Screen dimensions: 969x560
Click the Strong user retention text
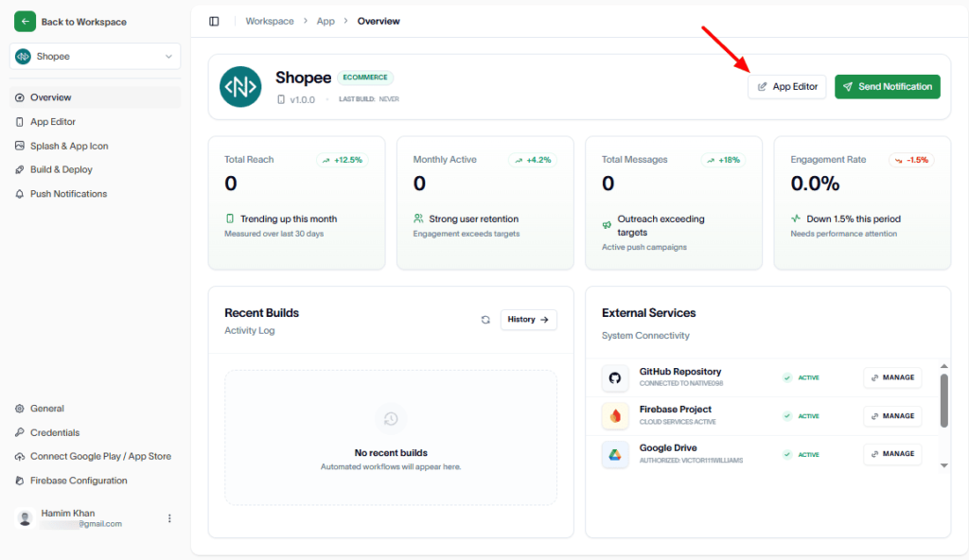473,219
